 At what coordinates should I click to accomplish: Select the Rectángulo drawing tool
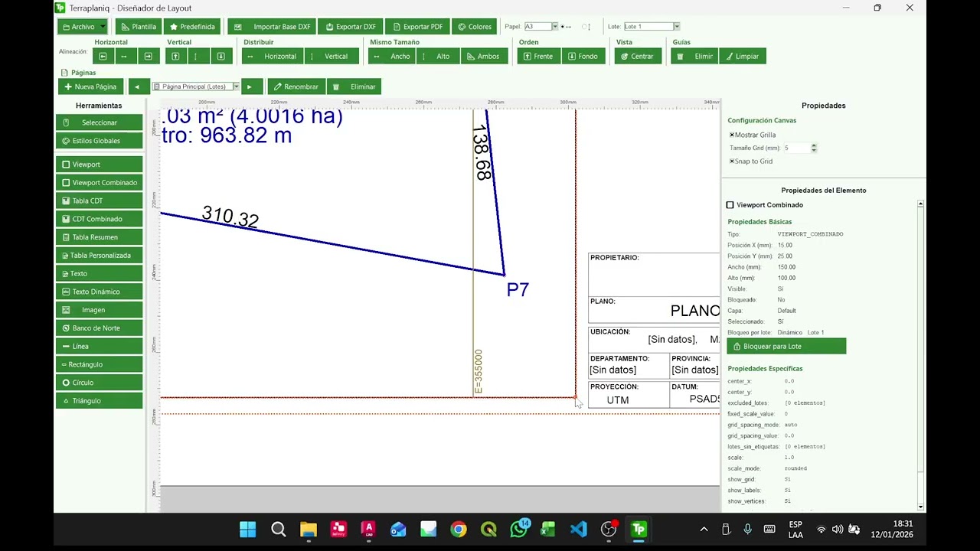click(x=99, y=364)
